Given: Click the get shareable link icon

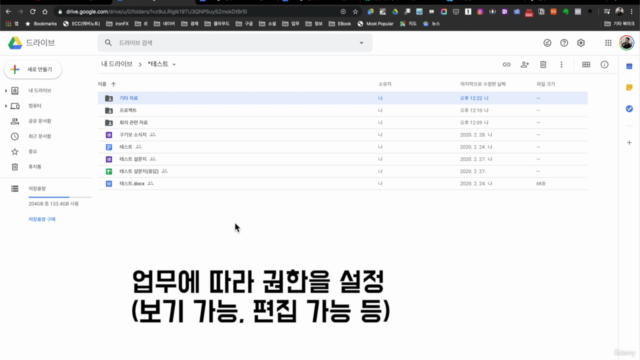Looking at the screenshot, I should pos(507,64).
